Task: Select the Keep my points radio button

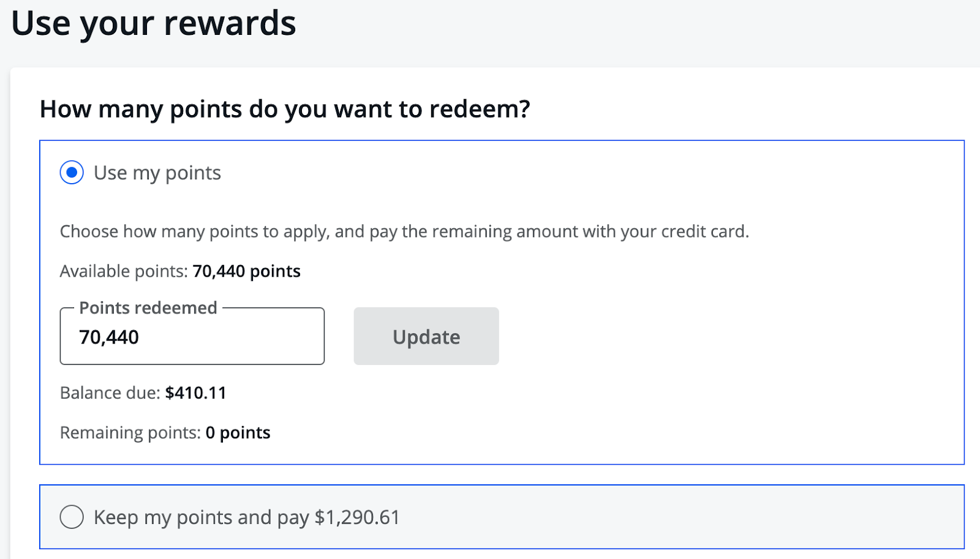Action: click(x=72, y=517)
